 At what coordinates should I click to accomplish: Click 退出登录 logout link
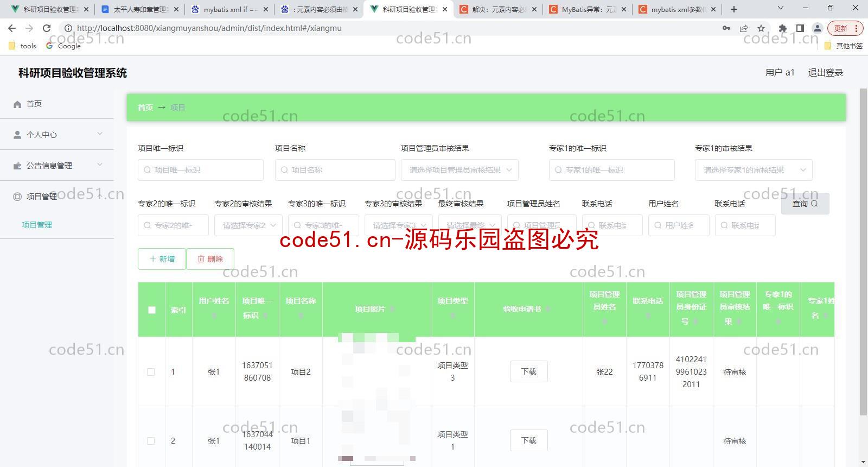pos(826,73)
